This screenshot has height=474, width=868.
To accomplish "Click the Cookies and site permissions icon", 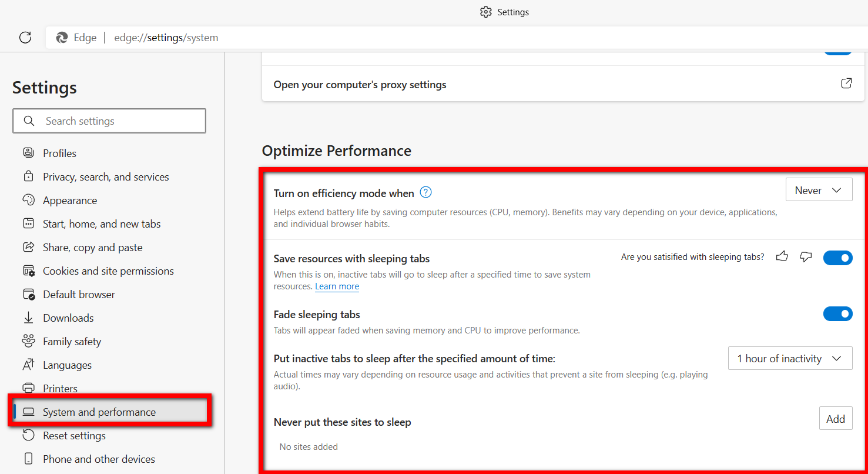I will (x=28, y=271).
